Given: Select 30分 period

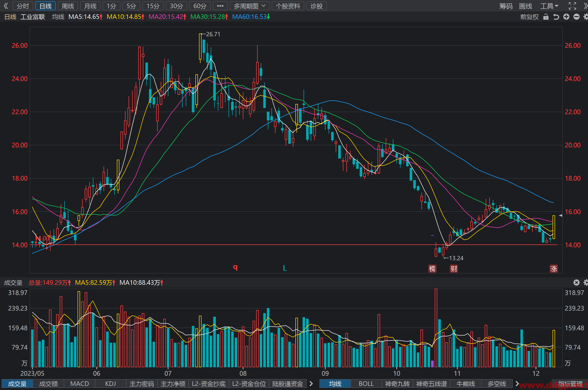Looking at the screenshot, I should pos(177,6).
